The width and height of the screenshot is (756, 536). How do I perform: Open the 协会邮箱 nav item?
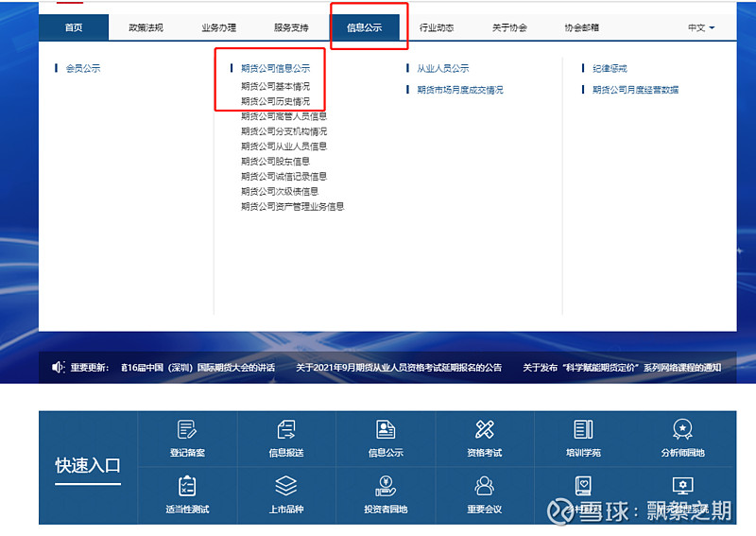(581, 27)
